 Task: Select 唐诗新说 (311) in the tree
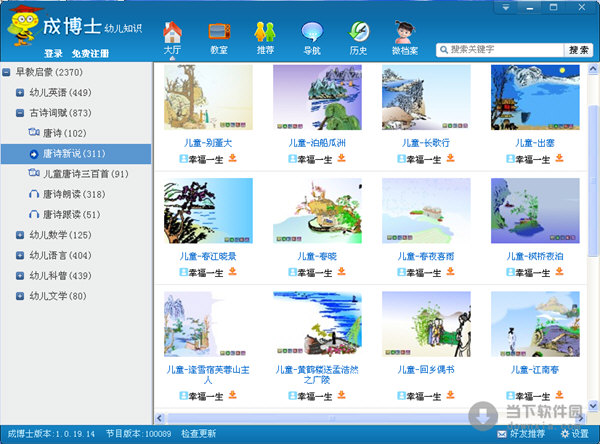76,154
